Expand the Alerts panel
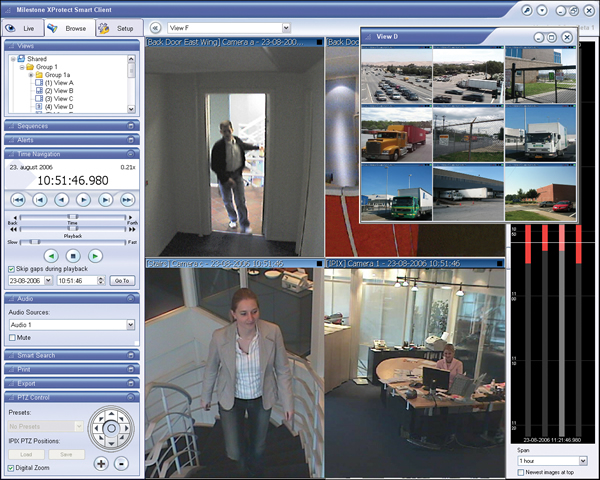Screen dimensions: 600x480 tap(130, 140)
